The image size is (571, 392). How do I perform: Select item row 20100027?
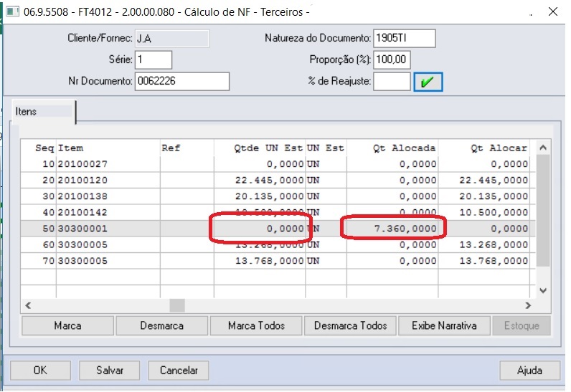coord(278,164)
